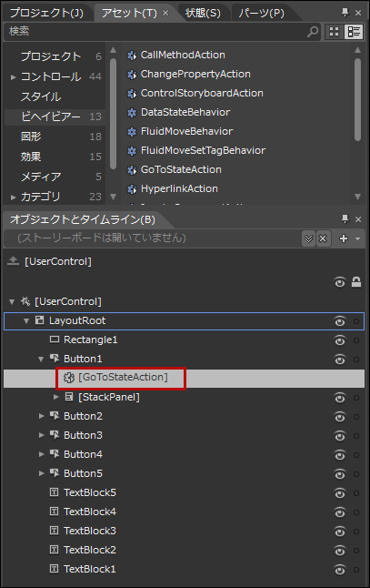Viewport: 370px width, 588px height.
Task: Expand the Button2 node
Action: tap(41, 416)
